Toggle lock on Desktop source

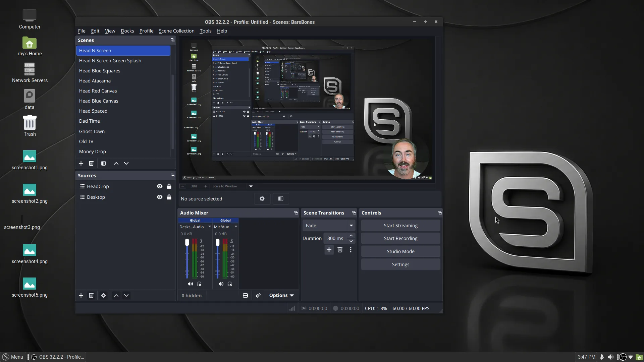[169, 197]
